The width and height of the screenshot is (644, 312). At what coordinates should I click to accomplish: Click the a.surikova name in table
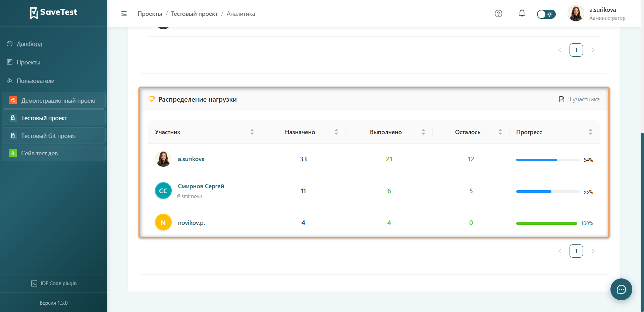[x=191, y=159]
